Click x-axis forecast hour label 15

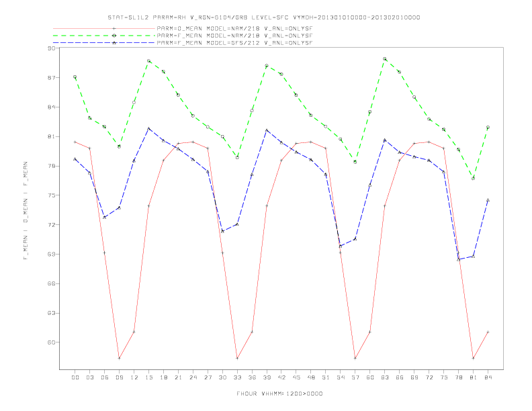click(148, 377)
